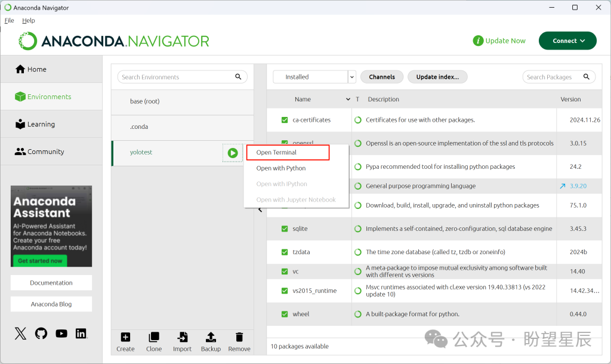Select the base (root) environment
This screenshot has width=611, height=364.
pos(183,101)
